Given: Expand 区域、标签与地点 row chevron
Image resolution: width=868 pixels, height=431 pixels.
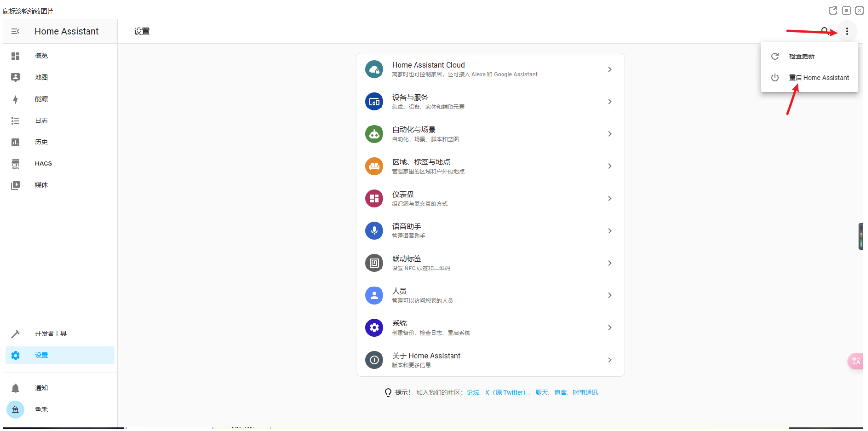Looking at the screenshot, I should 610,166.
